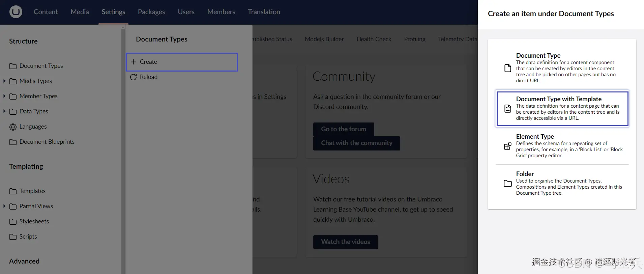Select Create in the Document Types menu

[182, 62]
